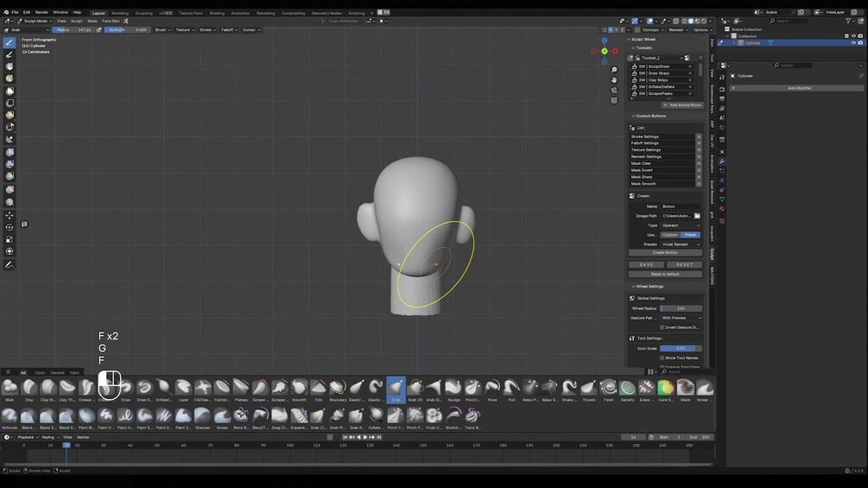
Task: Enable the Invert Gesture Direction checkbox
Action: tap(662, 327)
